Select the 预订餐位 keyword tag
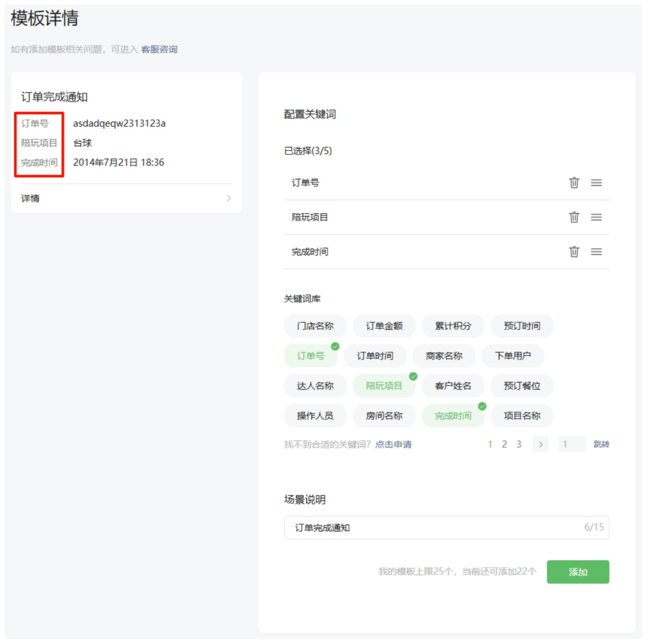The image size is (648, 644). (x=522, y=386)
